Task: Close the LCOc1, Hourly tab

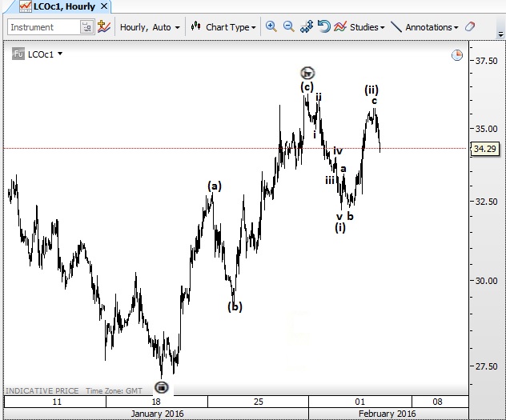Action: (x=105, y=6)
